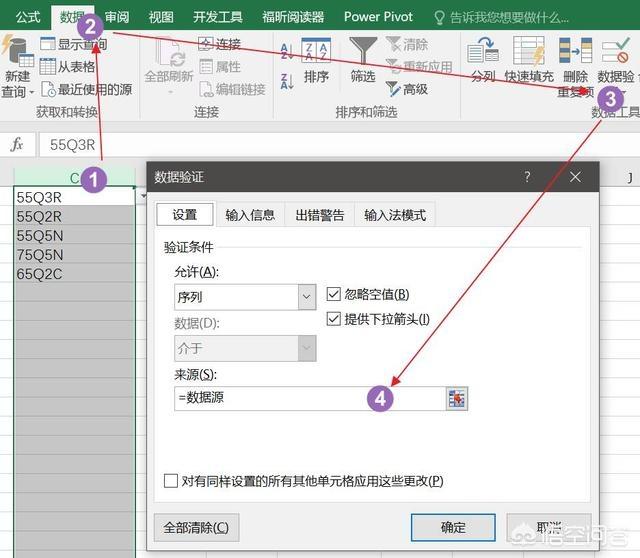The height and width of the screenshot is (558, 640).
Task: Click the Connections (连接) icon
Action: (x=206, y=43)
